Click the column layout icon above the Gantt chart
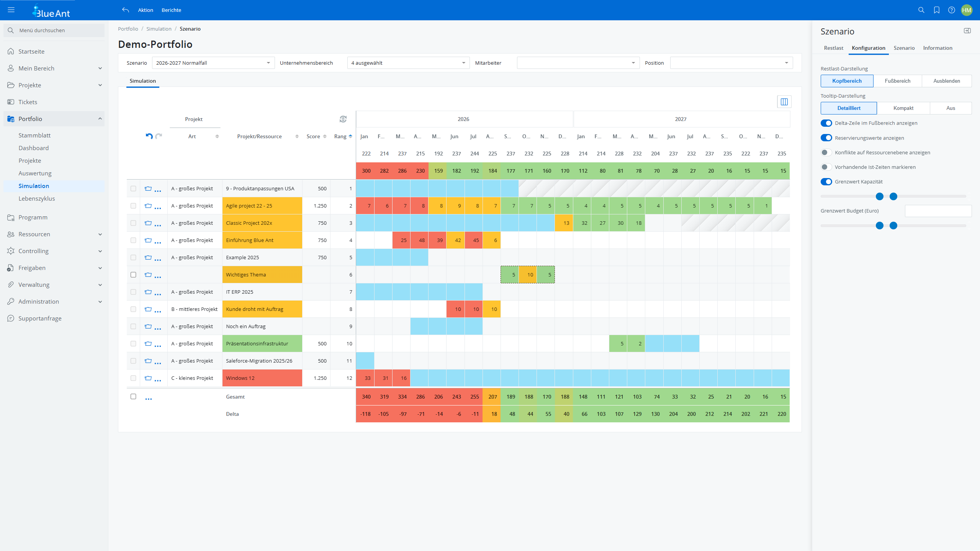 (784, 101)
